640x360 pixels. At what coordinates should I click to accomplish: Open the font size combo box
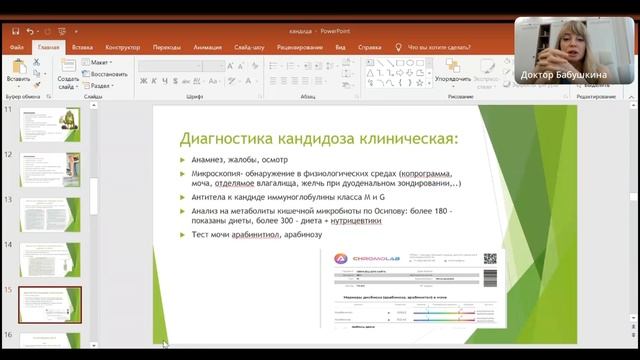click(x=213, y=66)
